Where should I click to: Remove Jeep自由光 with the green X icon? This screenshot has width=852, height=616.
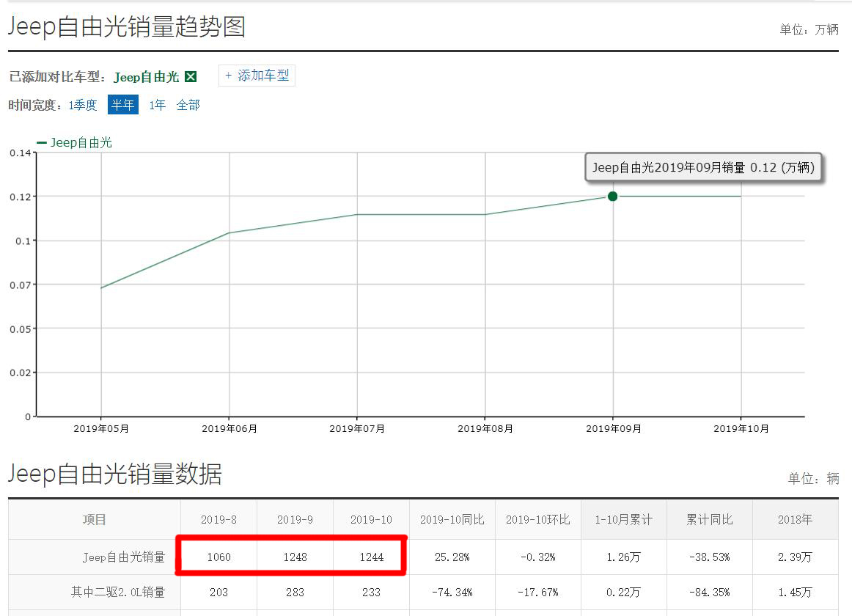191,77
